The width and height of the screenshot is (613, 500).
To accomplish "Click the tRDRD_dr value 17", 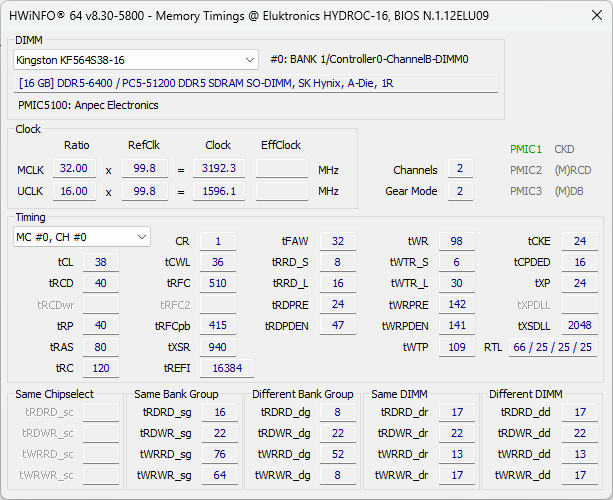I will pos(457,412).
